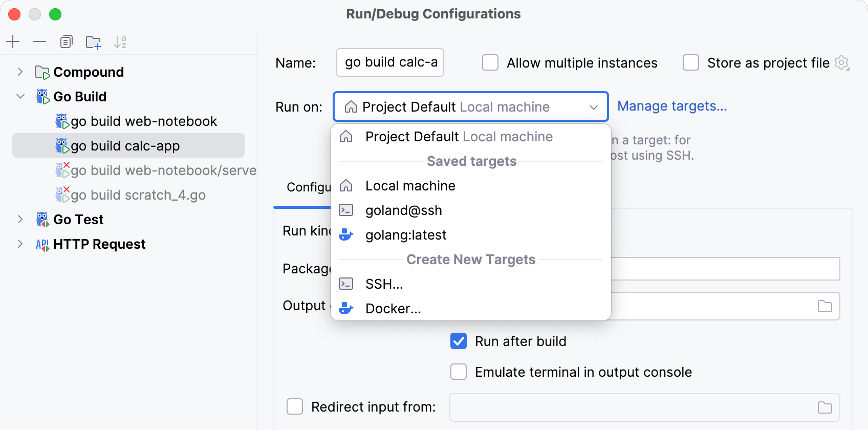
Task: Click the folder browse icon in Redirect input field
Action: [824, 407]
